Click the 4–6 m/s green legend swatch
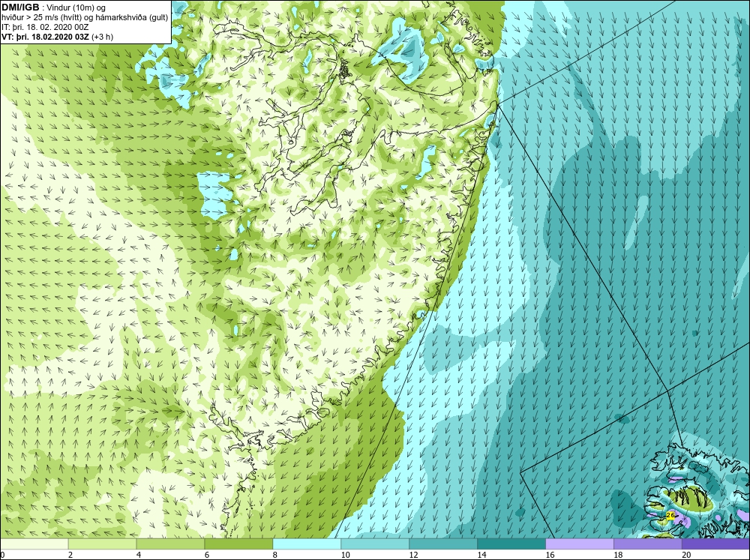This screenshot has width=750, height=560. tap(170, 544)
